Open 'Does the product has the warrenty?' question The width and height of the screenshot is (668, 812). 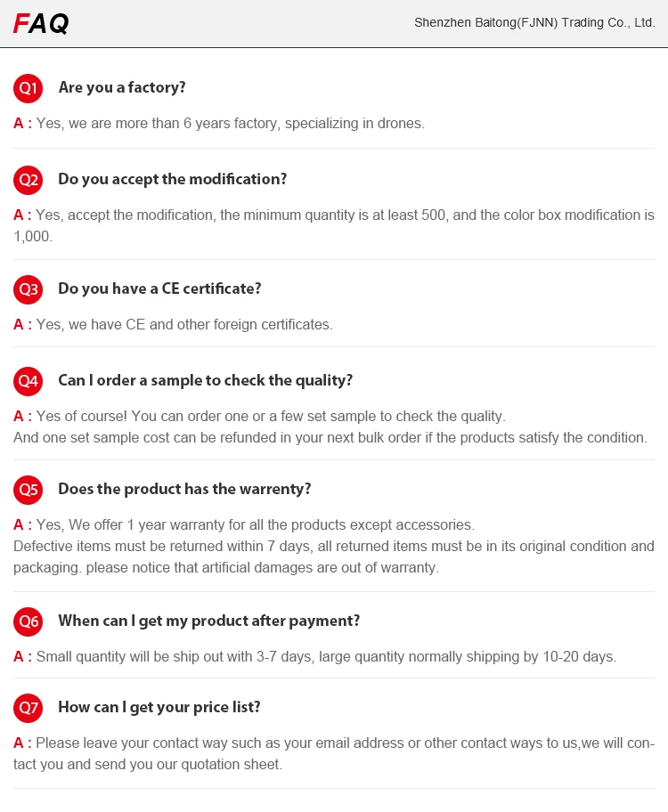pos(184,489)
